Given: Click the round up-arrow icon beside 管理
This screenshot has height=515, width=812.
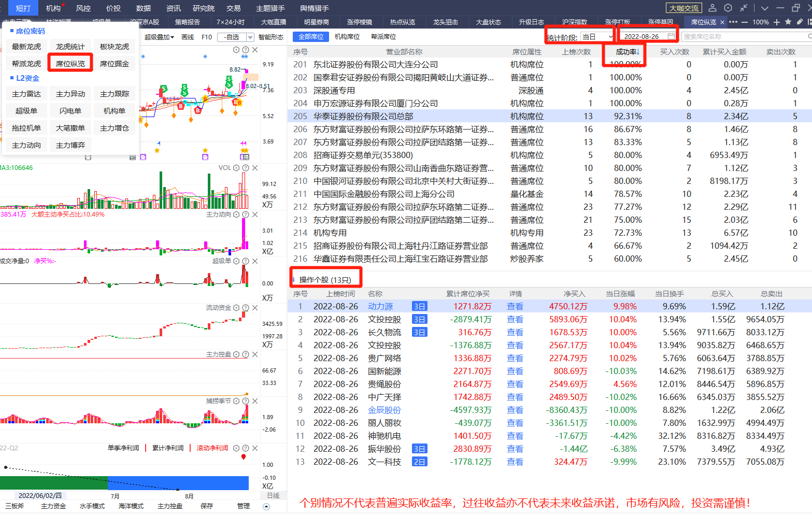Looking at the screenshot, I should pyautogui.click(x=266, y=506).
